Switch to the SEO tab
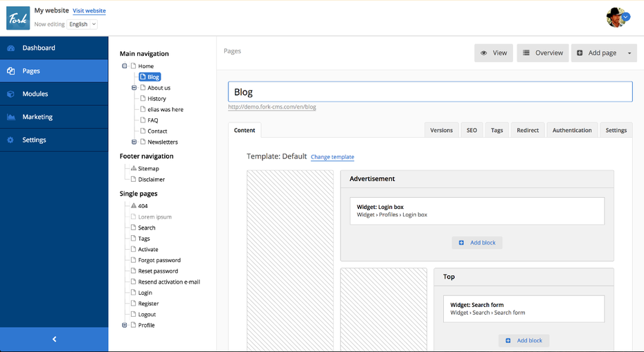This screenshot has height=352, width=644. tap(472, 130)
